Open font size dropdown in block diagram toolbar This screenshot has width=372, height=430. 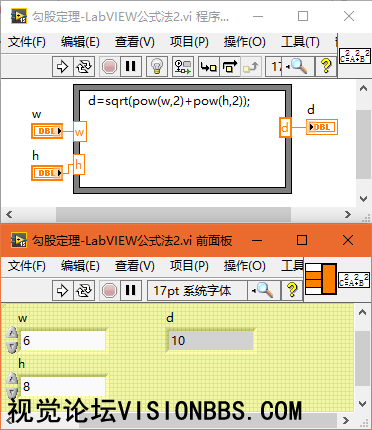tap(274, 67)
